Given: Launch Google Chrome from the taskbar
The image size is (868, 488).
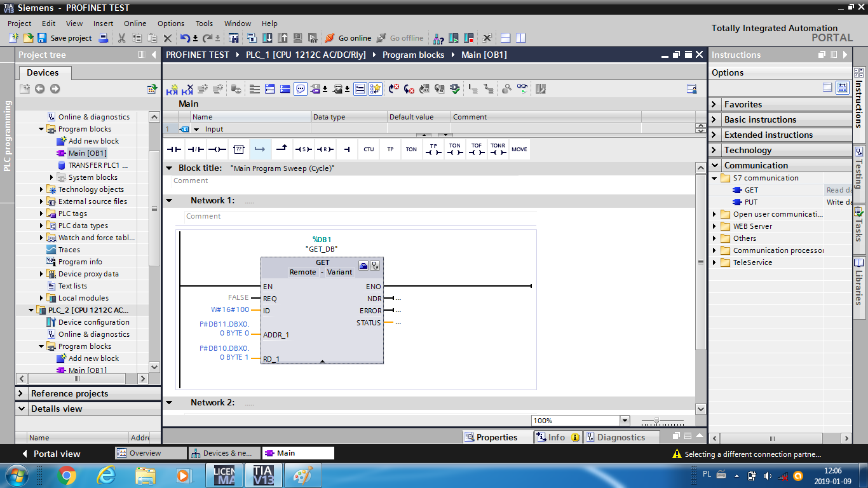Looking at the screenshot, I should (x=67, y=475).
